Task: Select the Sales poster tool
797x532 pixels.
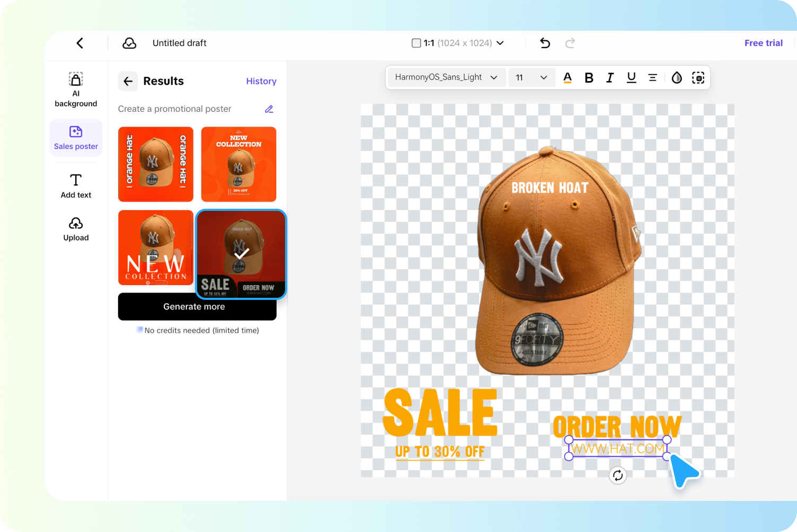Action: point(76,138)
